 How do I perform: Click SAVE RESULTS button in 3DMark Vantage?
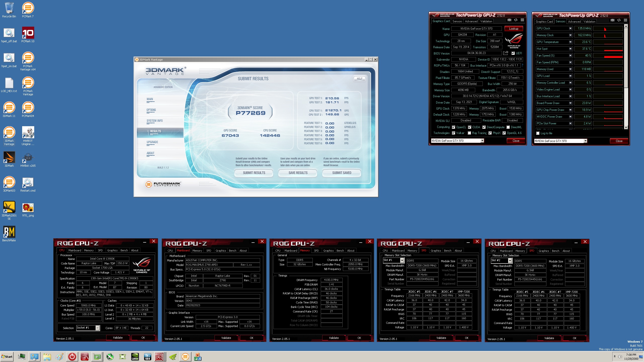click(298, 173)
